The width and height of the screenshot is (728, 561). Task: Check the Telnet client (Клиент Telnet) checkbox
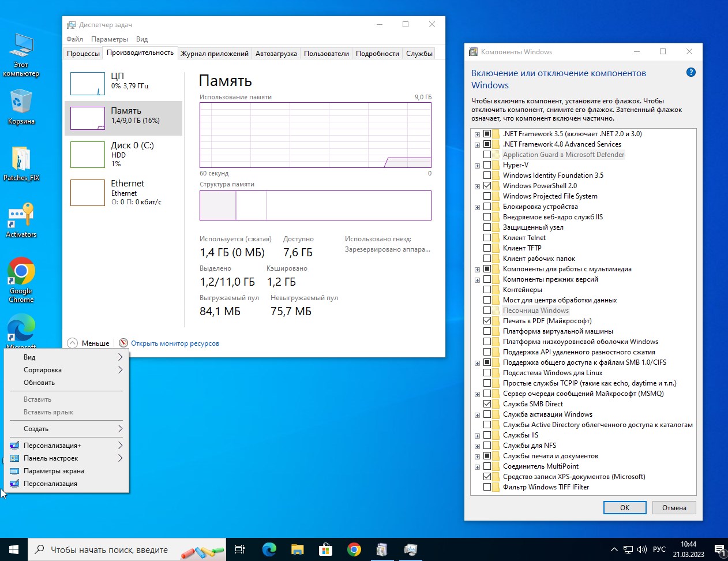[487, 238]
